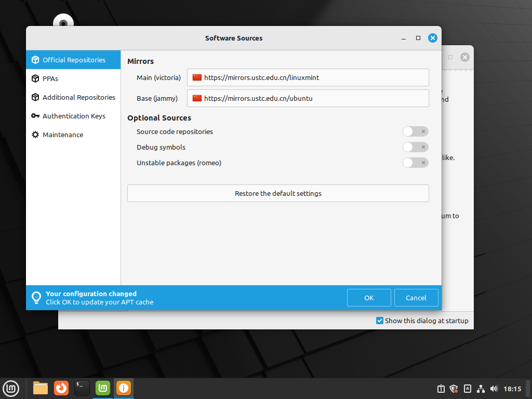Cancel the configuration change

pos(416,298)
